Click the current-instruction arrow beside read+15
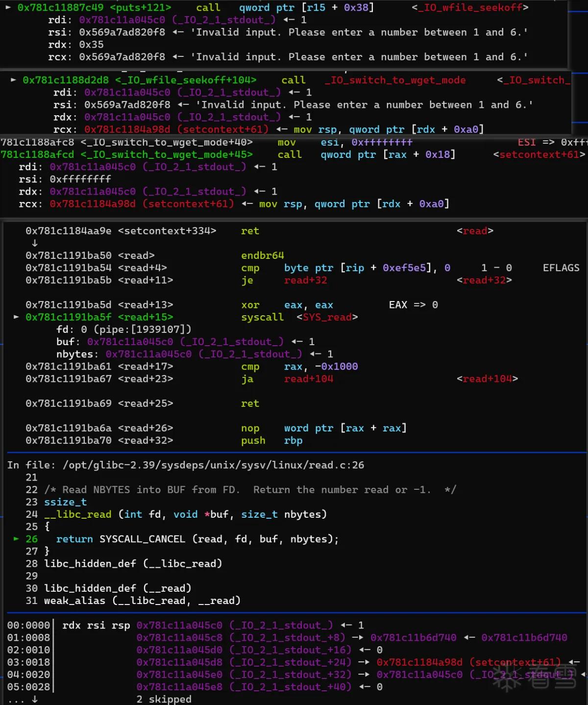 [x=16, y=317]
